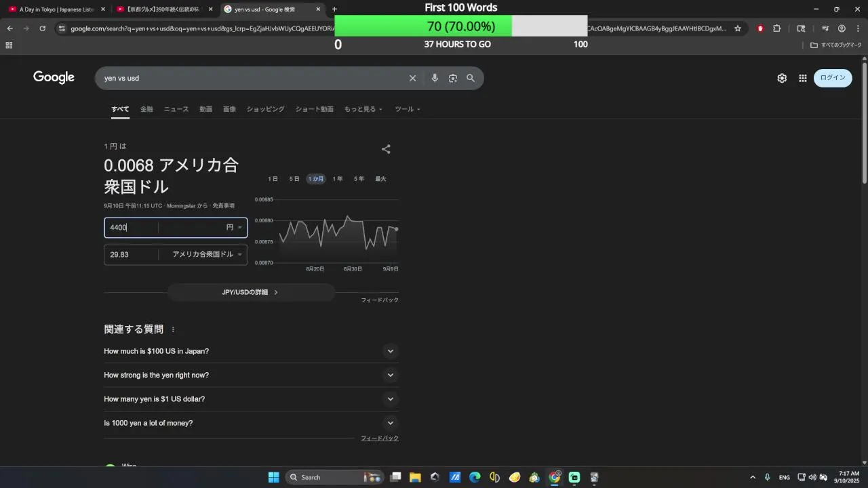
Task: Open the volume control in system tray
Action: click(x=812, y=477)
